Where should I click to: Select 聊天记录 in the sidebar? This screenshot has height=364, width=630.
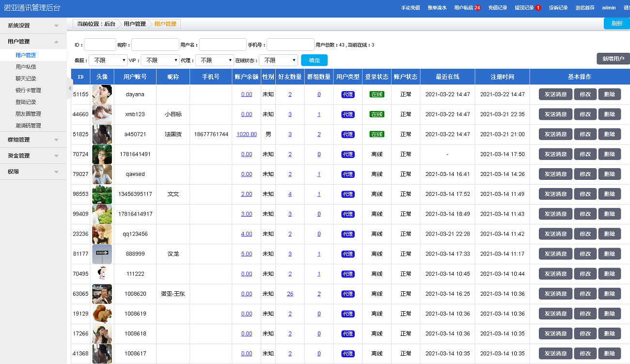[27, 78]
